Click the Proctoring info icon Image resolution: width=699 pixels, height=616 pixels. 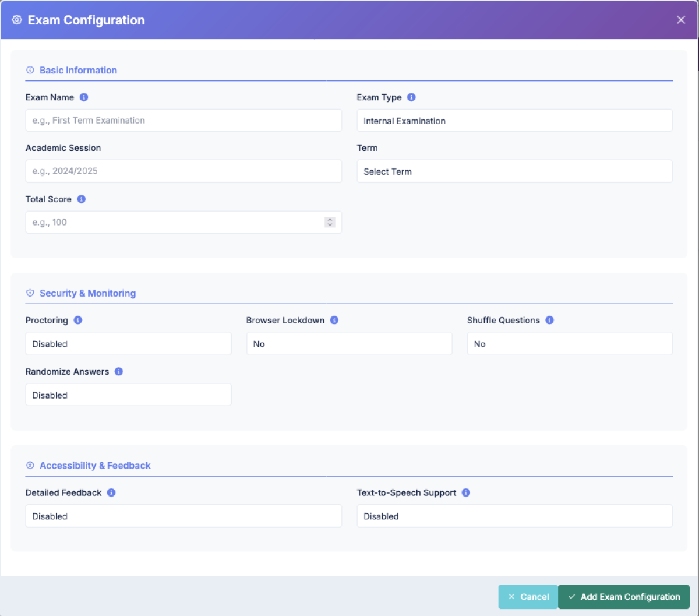(x=78, y=320)
